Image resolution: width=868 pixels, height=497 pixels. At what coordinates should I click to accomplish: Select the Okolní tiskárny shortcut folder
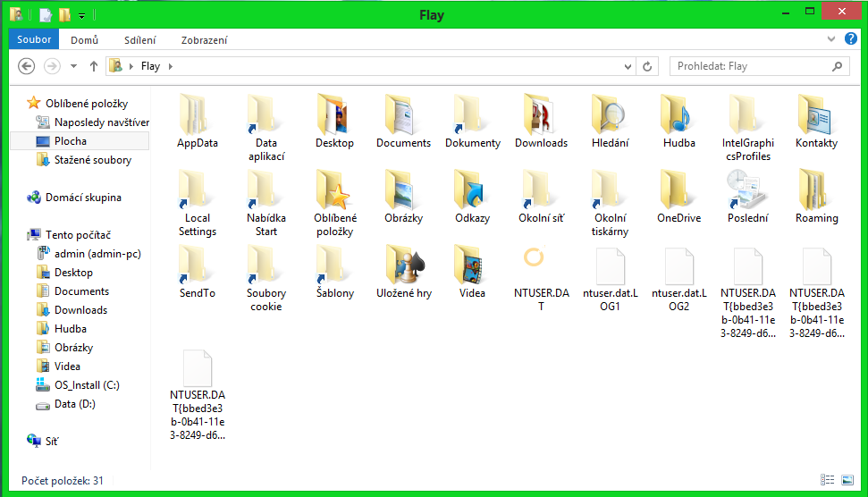(x=610, y=204)
